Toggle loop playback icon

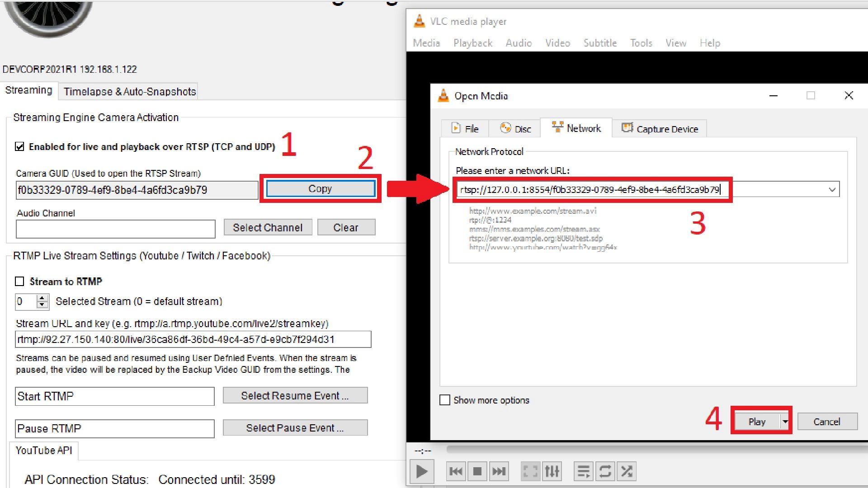pyautogui.click(x=605, y=472)
